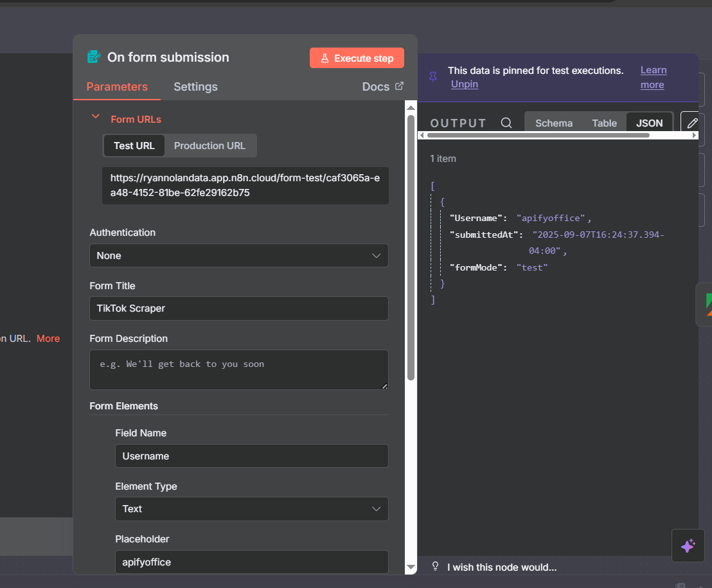Click the right arrow on the output scrollbar
The image size is (712, 588).
(694, 136)
